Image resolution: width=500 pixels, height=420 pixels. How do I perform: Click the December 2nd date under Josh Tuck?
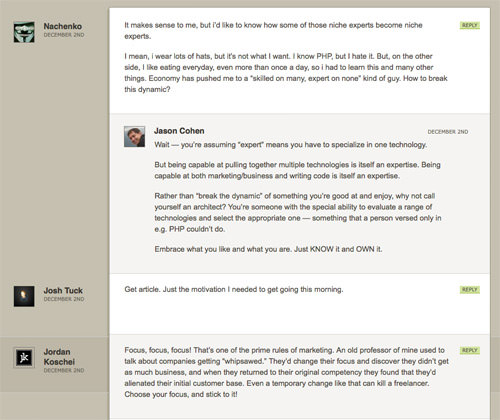point(64,299)
